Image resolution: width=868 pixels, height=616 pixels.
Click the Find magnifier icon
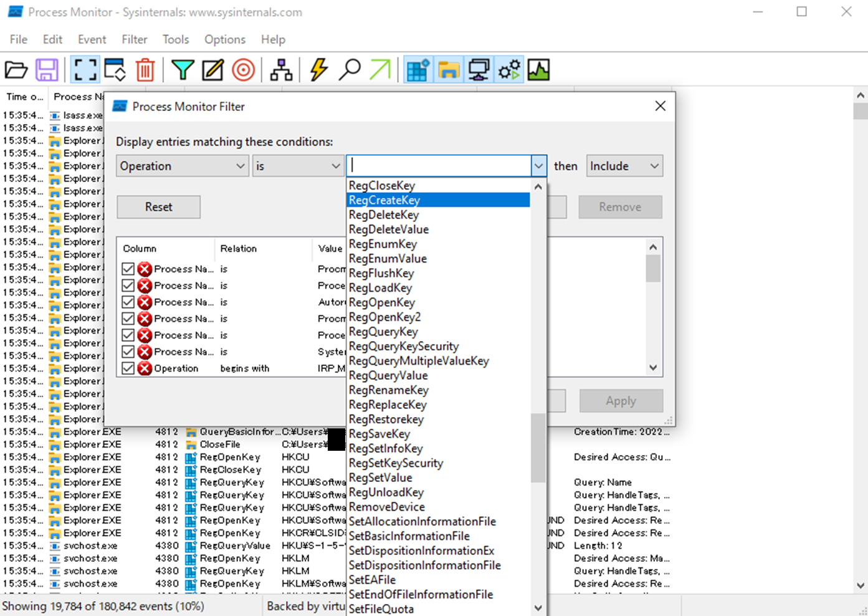pyautogui.click(x=350, y=70)
